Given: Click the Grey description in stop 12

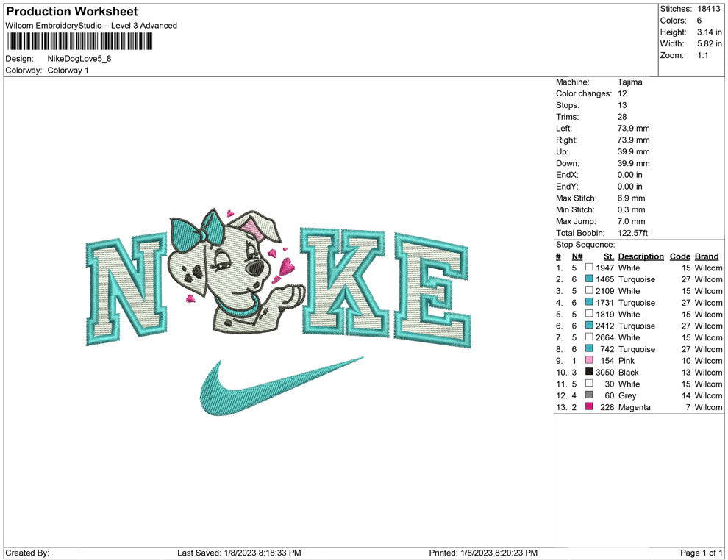Looking at the screenshot, I should click(x=627, y=395).
